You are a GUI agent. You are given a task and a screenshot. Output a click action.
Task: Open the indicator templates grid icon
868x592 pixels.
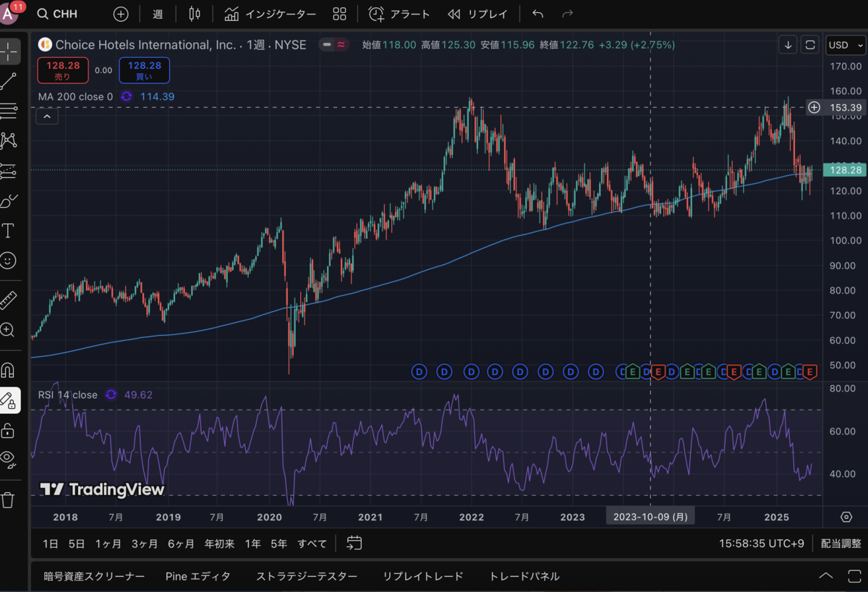pyautogui.click(x=339, y=14)
